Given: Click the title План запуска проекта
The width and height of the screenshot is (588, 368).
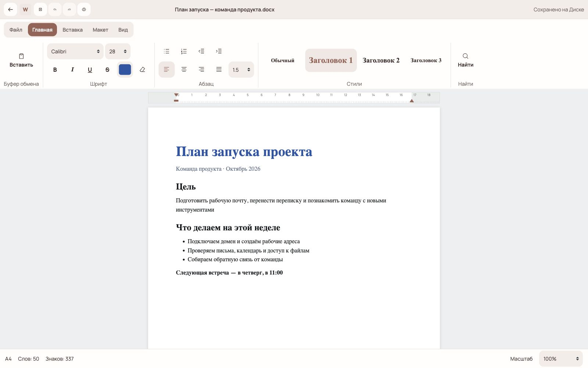Looking at the screenshot, I should pyautogui.click(x=244, y=152).
